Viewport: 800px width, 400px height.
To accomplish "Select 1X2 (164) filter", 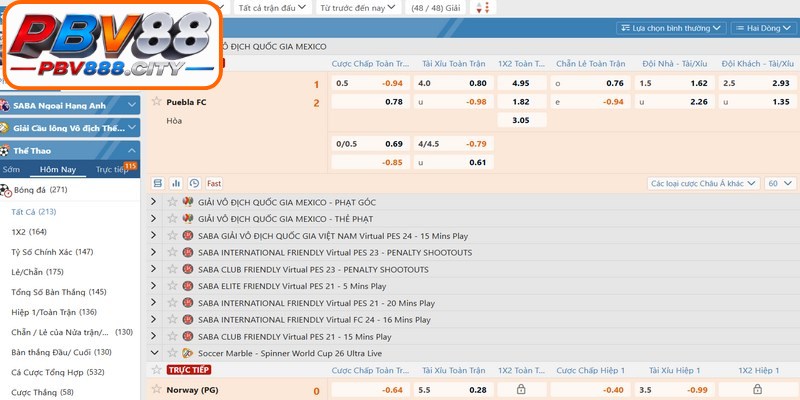I will tap(29, 232).
